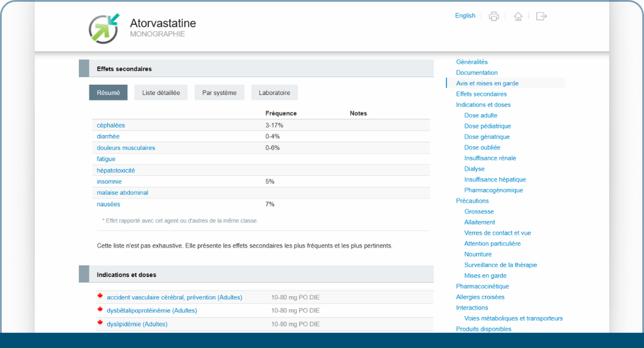Go to Avis et mises en garde section

(x=487, y=84)
